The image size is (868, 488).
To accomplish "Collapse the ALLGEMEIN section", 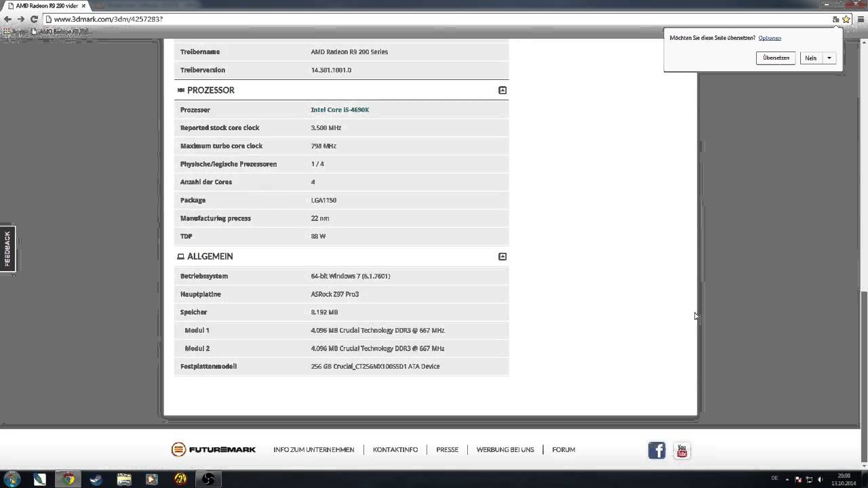I will point(502,256).
